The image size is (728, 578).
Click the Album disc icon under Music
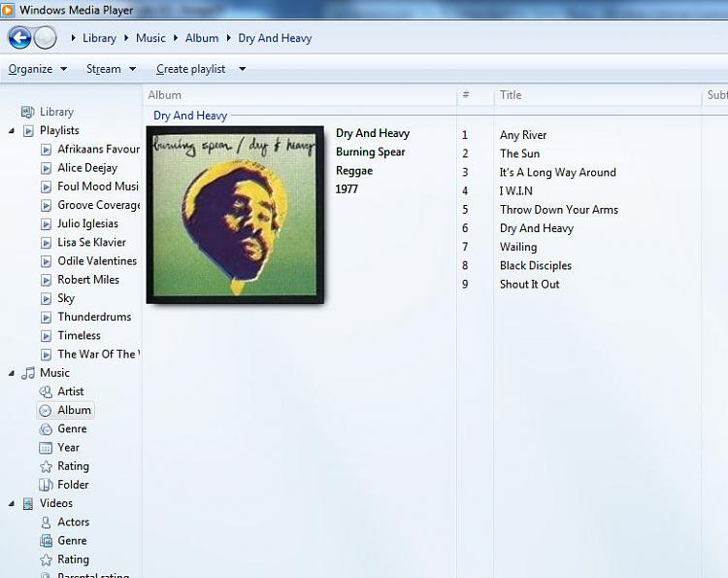(x=46, y=410)
